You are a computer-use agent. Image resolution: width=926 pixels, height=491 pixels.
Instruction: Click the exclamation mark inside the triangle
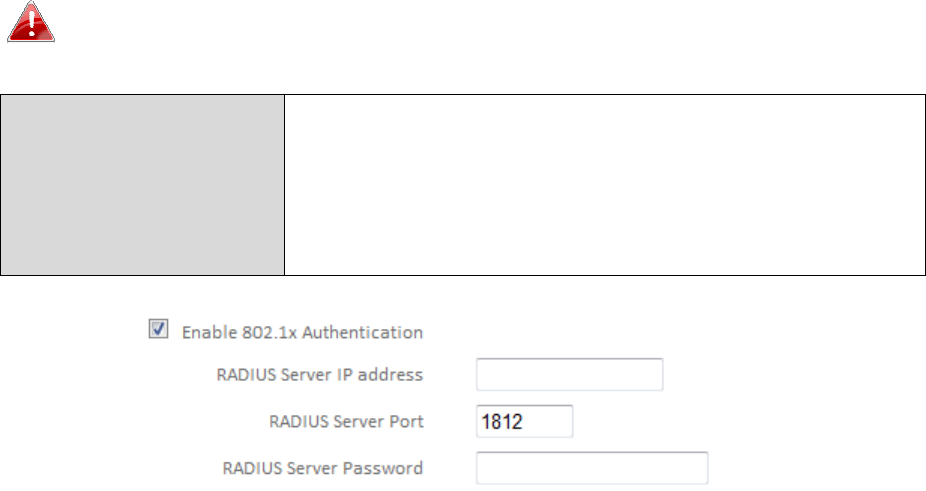[x=31, y=24]
